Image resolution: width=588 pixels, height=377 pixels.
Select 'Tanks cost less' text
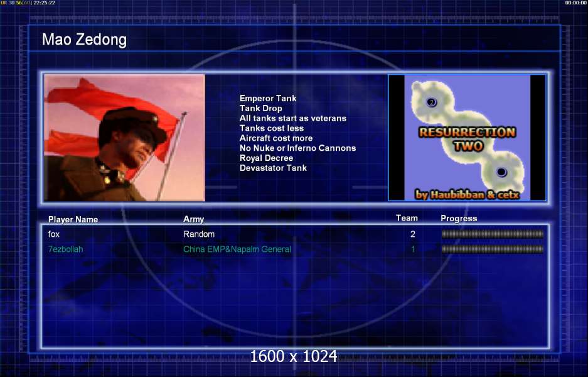[272, 128]
